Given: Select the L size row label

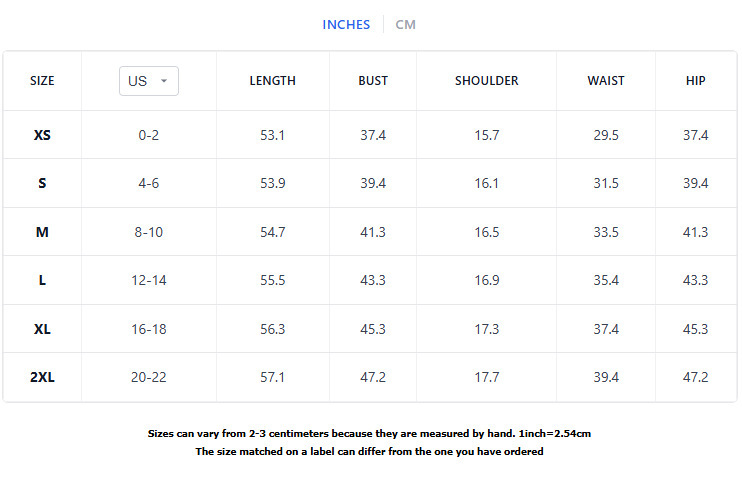Looking at the screenshot, I should click(42, 280).
